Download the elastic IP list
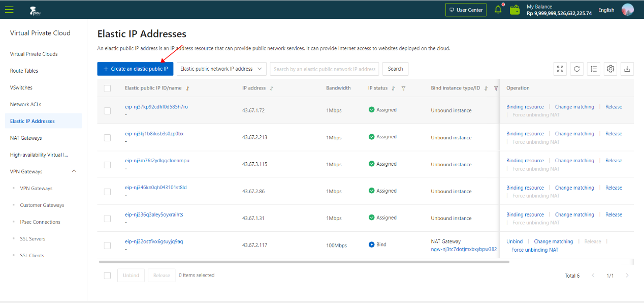 point(627,69)
